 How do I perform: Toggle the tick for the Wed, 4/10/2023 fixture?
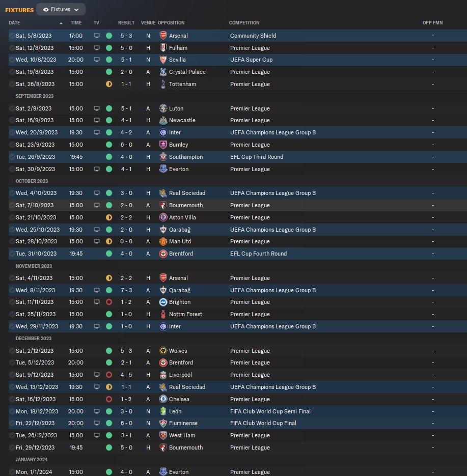coord(12,193)
